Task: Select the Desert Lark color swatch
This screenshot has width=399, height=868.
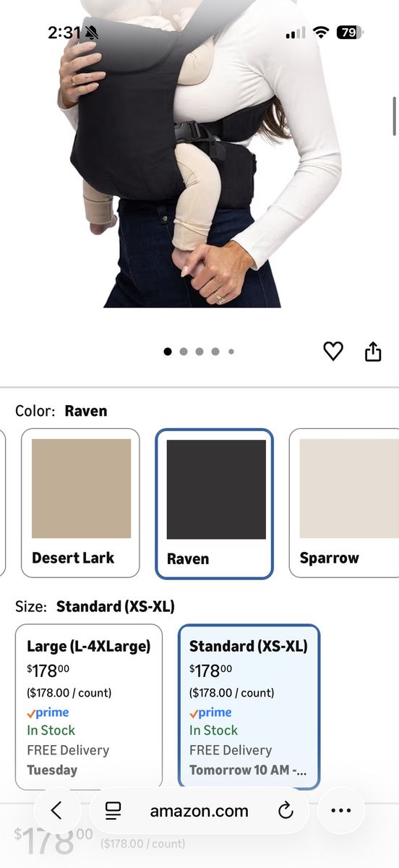Action: click(x=80, y=503)
